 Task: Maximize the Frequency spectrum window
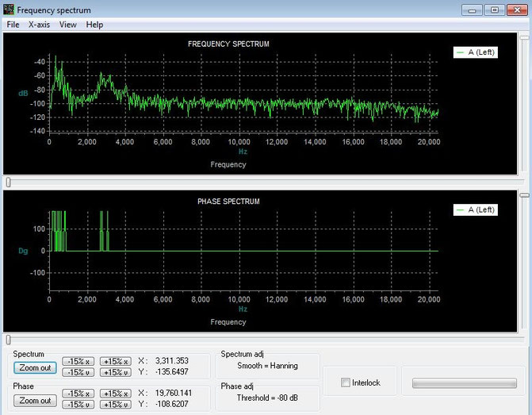pyautogui.click(x=494, y=10)
